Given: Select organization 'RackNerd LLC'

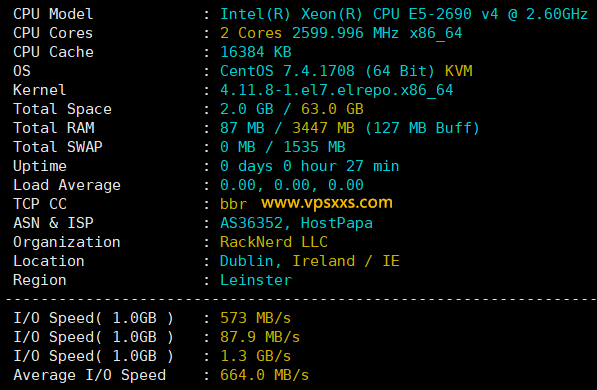Looking at the screenshot, I should pyautogui.click(x=274, y=243).
